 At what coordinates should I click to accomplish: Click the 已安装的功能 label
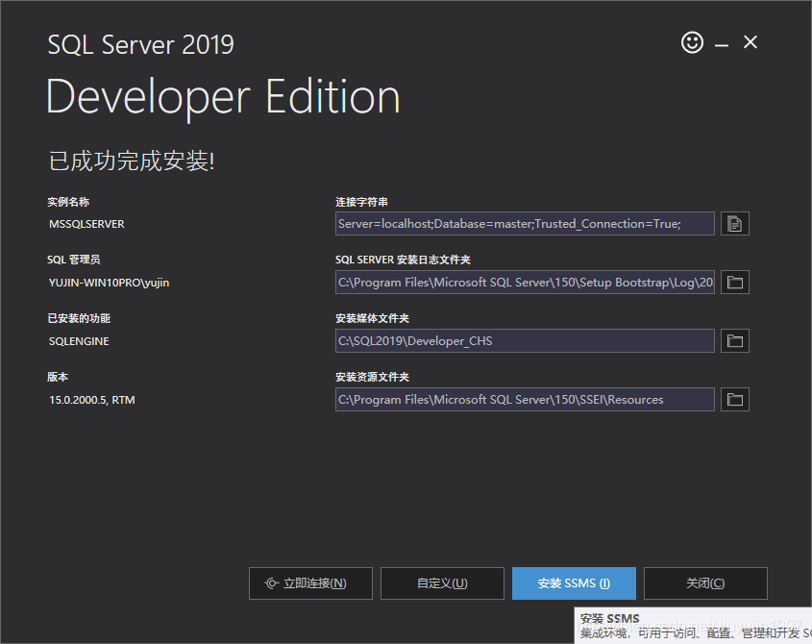tap(79, 318)
